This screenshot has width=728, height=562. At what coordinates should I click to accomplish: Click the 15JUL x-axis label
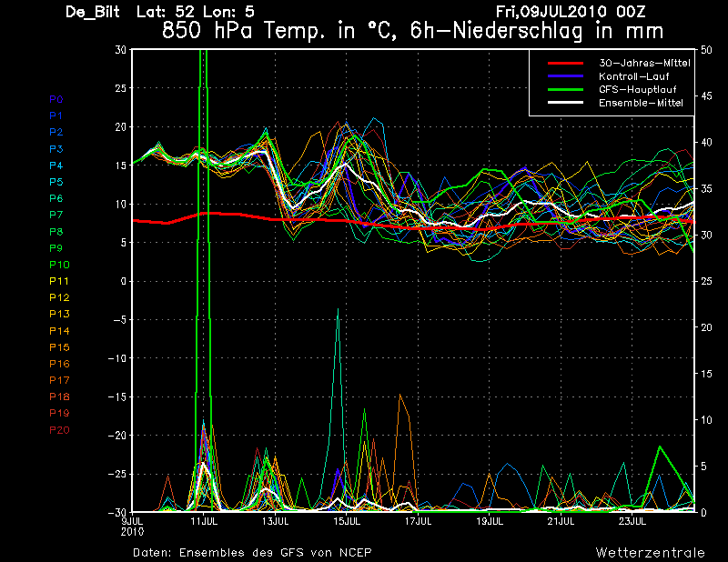pos(347,522)
